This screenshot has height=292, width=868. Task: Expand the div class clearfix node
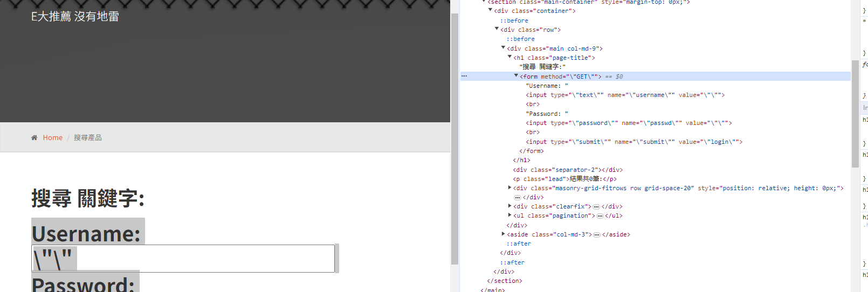pyautogui.click(x=509, y=206)
